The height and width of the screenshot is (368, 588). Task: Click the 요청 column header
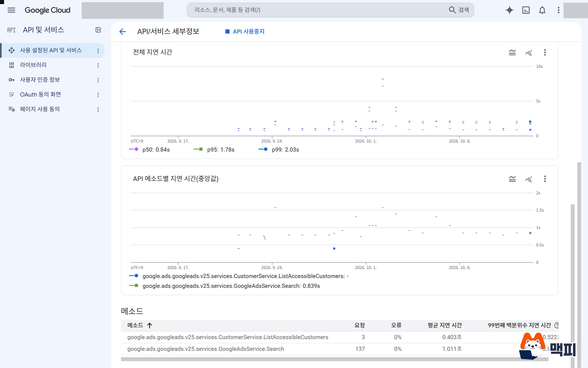(359, 325)
